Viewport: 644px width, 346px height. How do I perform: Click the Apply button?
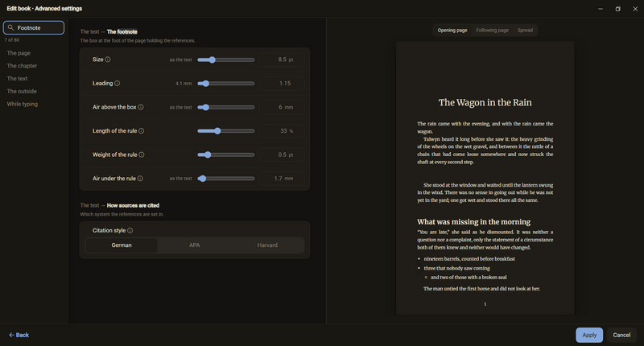pos(589,335)
